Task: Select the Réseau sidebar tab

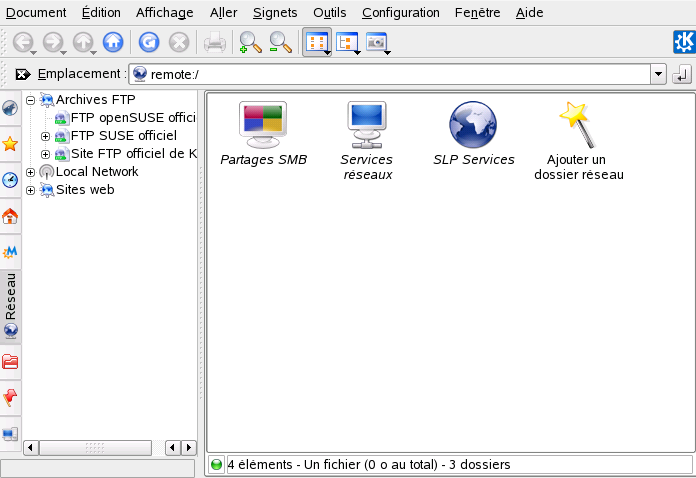Action: coord(10,307)
